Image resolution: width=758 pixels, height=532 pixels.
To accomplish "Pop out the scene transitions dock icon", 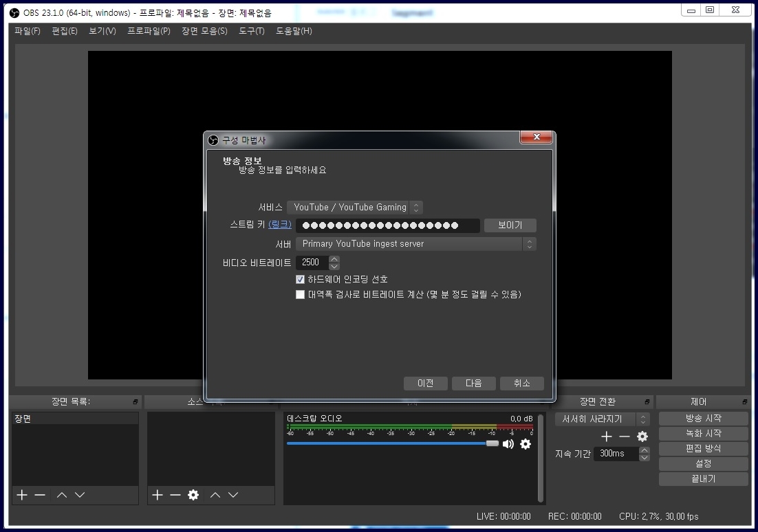I will (647, 401).
